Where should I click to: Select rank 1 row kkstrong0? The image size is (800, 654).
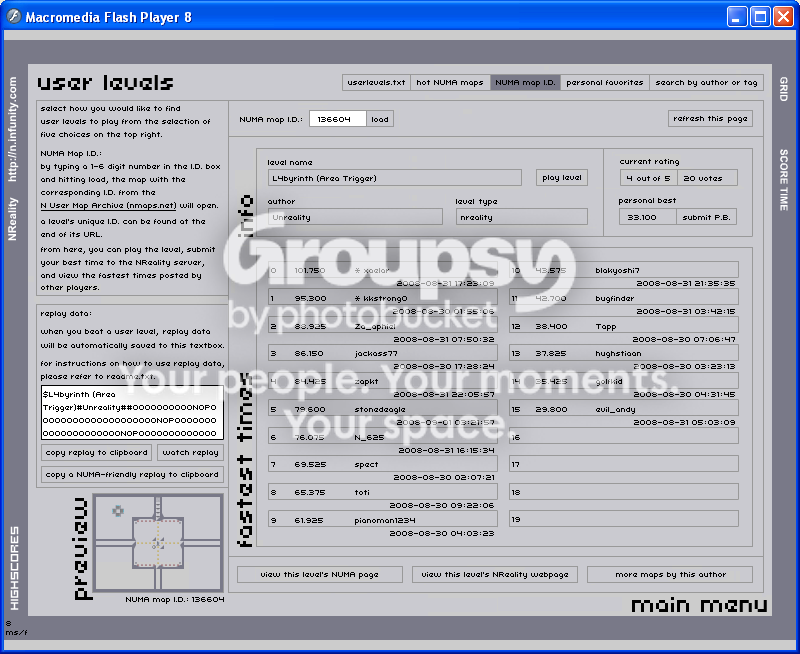pyautogui.click(x=383, y=298)
